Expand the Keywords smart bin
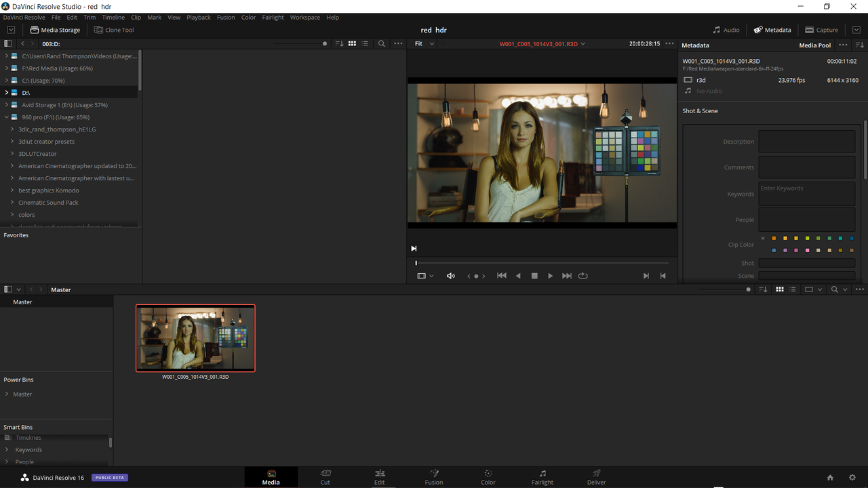Viewport: 868px width, 488px height. [x=7, y=449]
